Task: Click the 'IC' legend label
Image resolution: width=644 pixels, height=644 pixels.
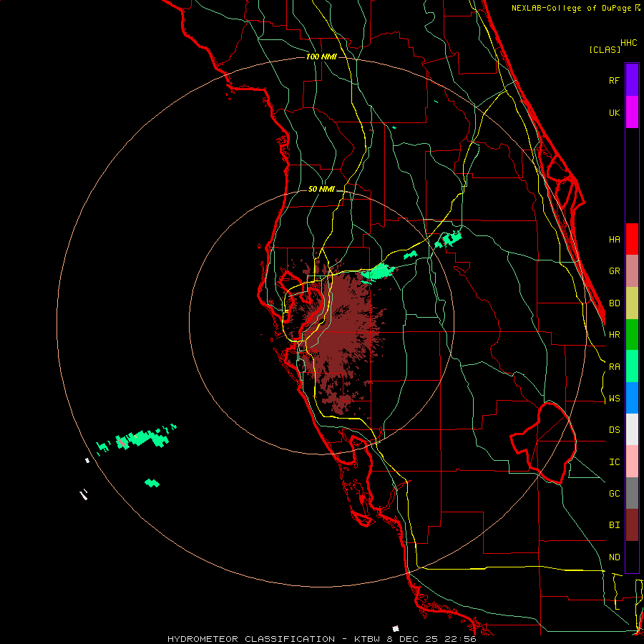Action: (x=614, y=462)
